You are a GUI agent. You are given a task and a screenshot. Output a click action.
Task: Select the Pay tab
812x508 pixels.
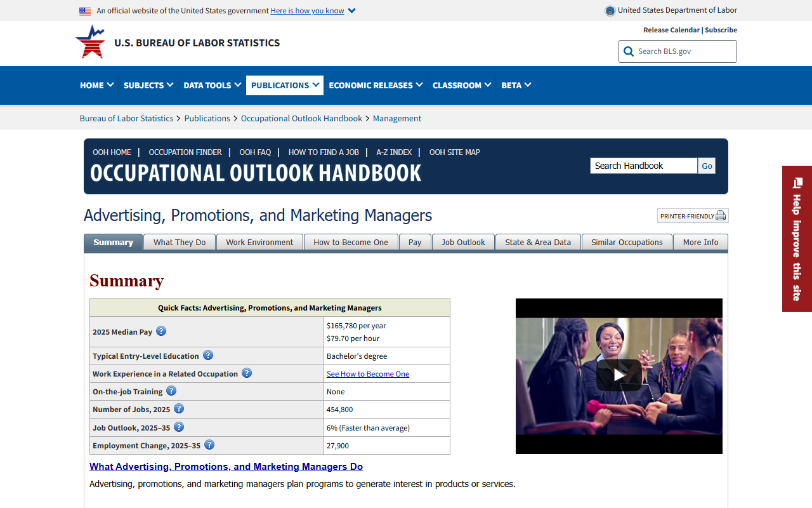(415, 243)
